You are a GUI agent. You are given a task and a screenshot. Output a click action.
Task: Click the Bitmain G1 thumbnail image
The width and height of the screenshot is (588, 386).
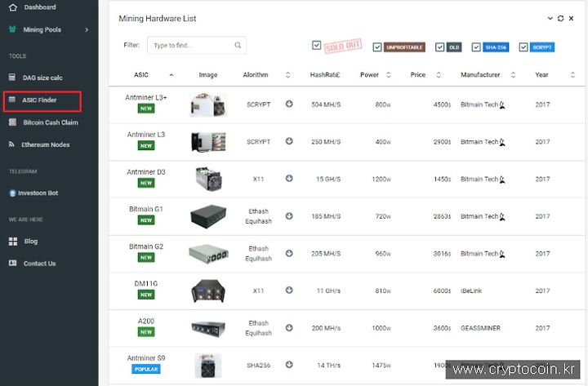[208, 216]
